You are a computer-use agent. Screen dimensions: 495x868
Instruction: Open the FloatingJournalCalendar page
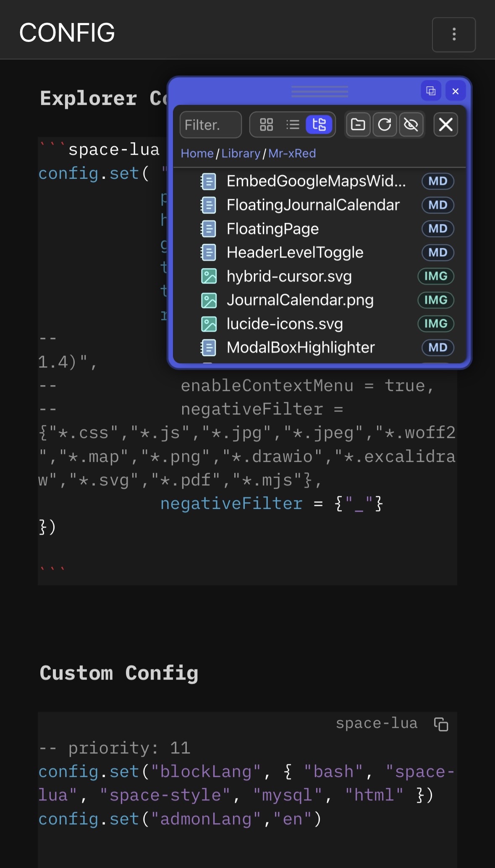313,205
